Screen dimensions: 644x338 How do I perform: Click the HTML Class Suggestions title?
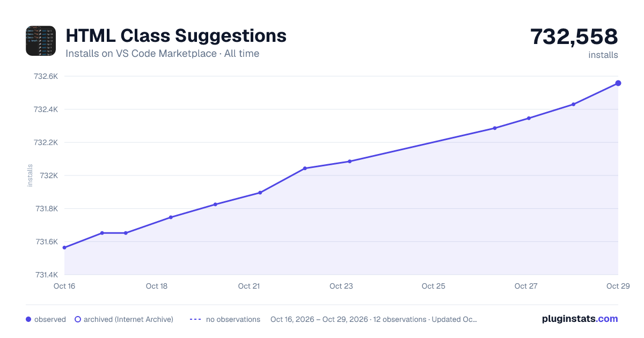coord(176,35)
